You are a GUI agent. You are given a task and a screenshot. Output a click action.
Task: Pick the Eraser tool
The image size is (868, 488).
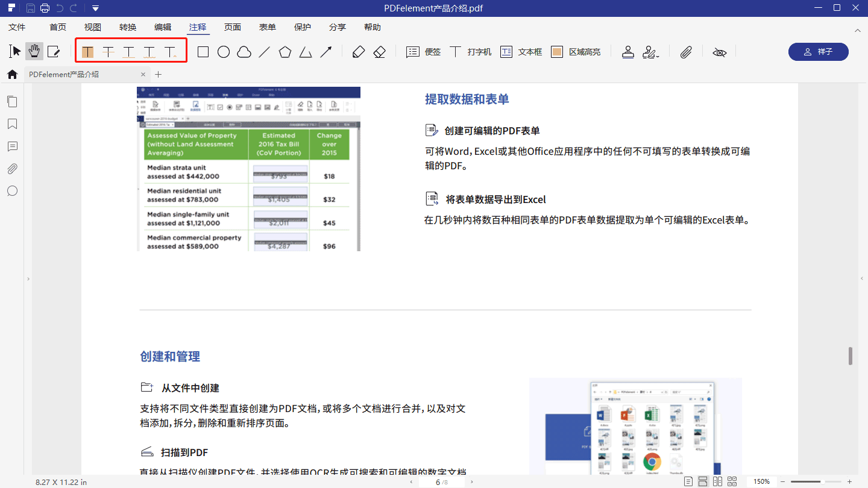coord(379,52)
